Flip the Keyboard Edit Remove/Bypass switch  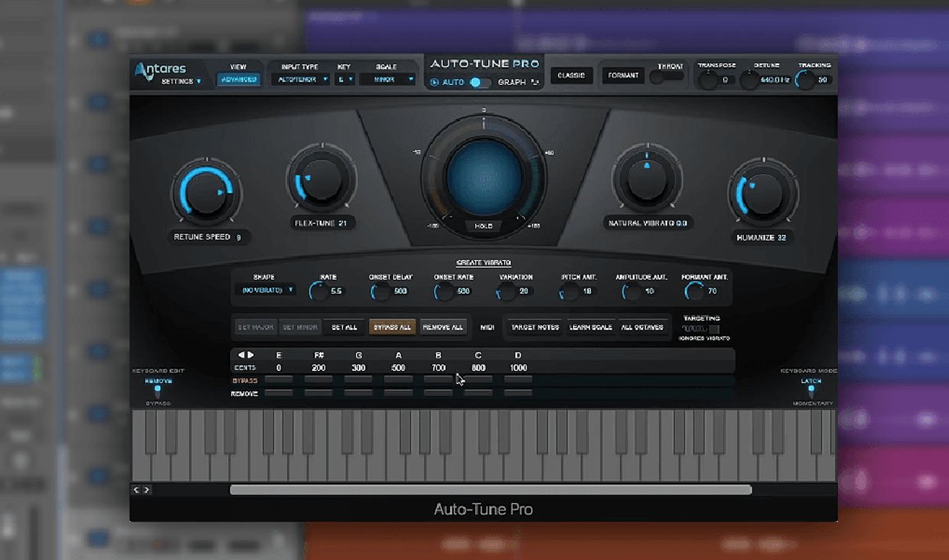click(x=158, y=392)
